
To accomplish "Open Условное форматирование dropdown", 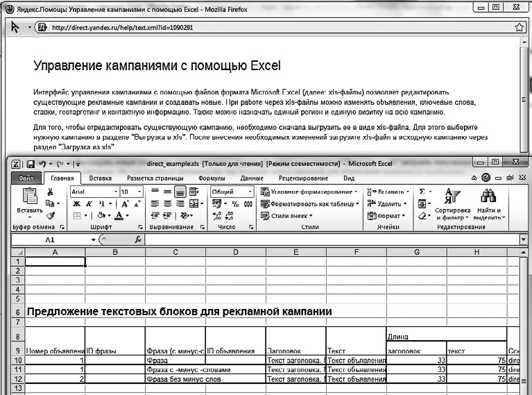I will click(309, 192).
